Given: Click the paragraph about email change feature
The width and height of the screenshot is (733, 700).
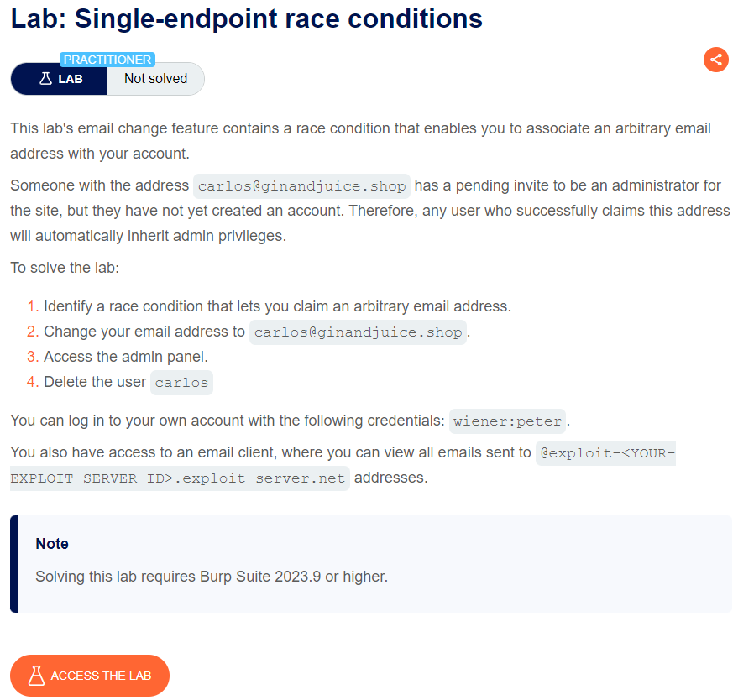Looking at the screenshot, I should pos(360,141).
